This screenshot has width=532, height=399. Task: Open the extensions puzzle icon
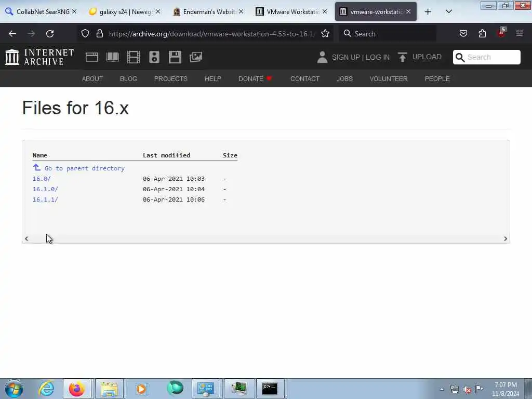coord(482,33)
